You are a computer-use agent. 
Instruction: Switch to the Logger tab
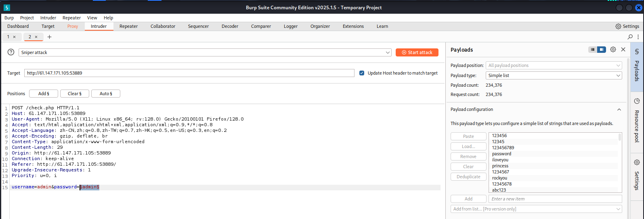click(x=290, y=26)
